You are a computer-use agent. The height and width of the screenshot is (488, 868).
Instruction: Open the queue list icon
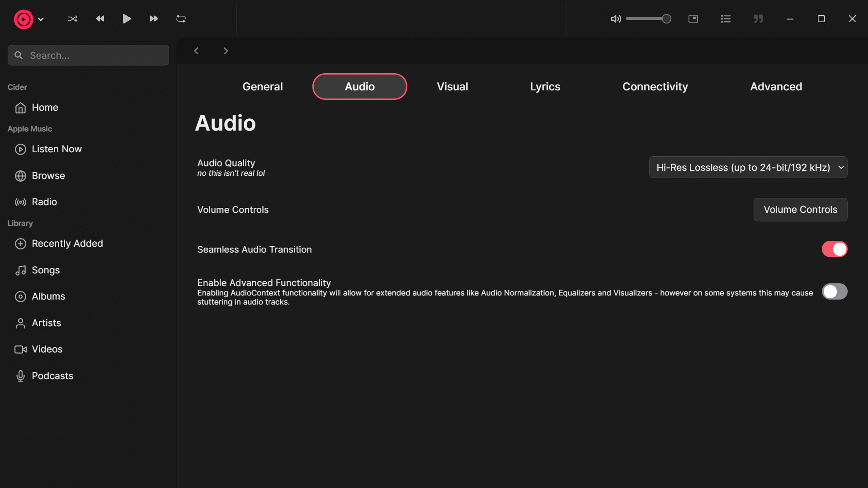click(x=726, y=19)
